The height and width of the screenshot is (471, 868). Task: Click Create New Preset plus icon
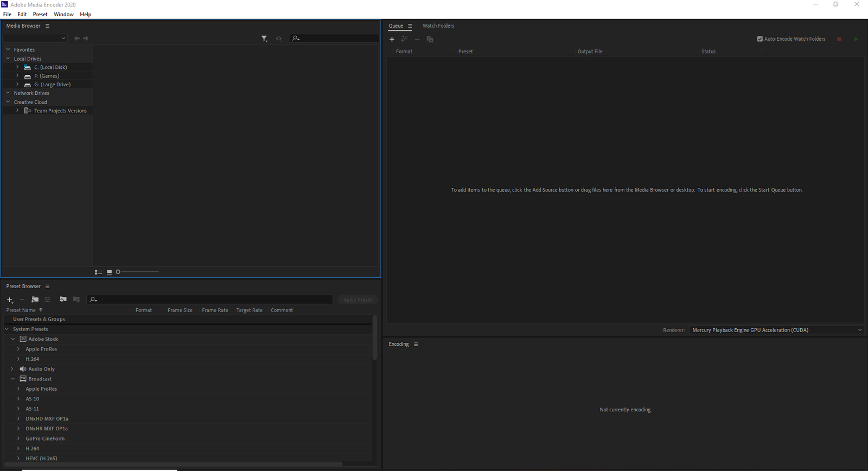click(10, 300)
